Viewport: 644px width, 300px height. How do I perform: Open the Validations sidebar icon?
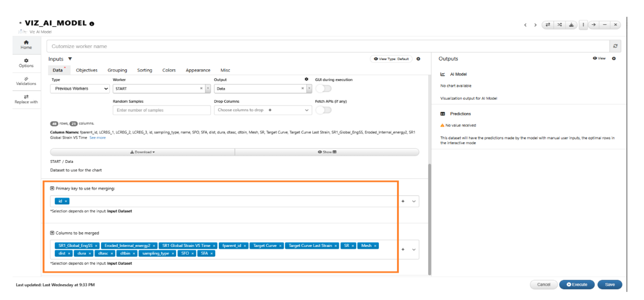click(26, 81)
